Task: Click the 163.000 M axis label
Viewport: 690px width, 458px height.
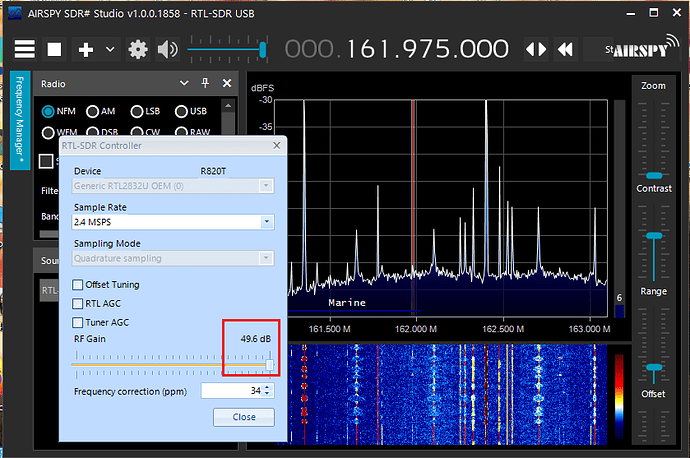Action: pyautogui.click(x=589, y=329)
